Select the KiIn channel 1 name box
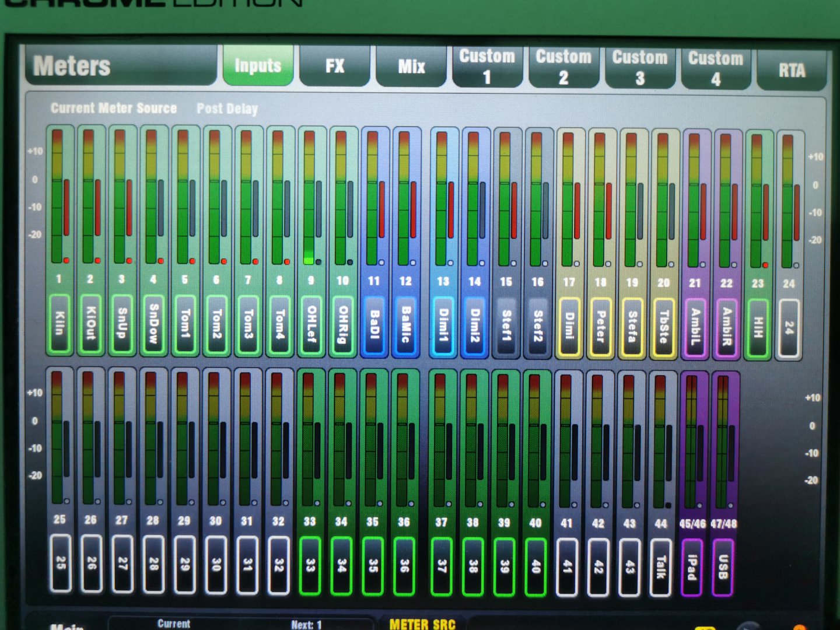The image size is (840, 630). (59, 323)
